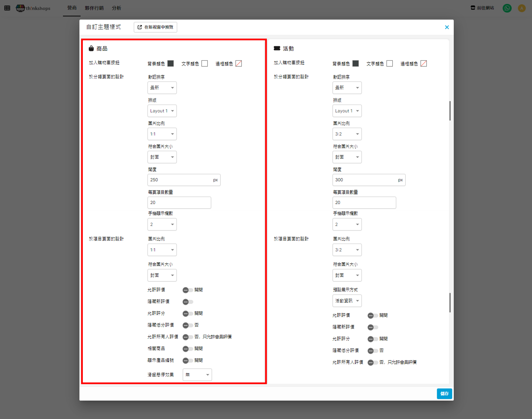Open the user avatar menu
532x419 pixels.
coord(521,8)
